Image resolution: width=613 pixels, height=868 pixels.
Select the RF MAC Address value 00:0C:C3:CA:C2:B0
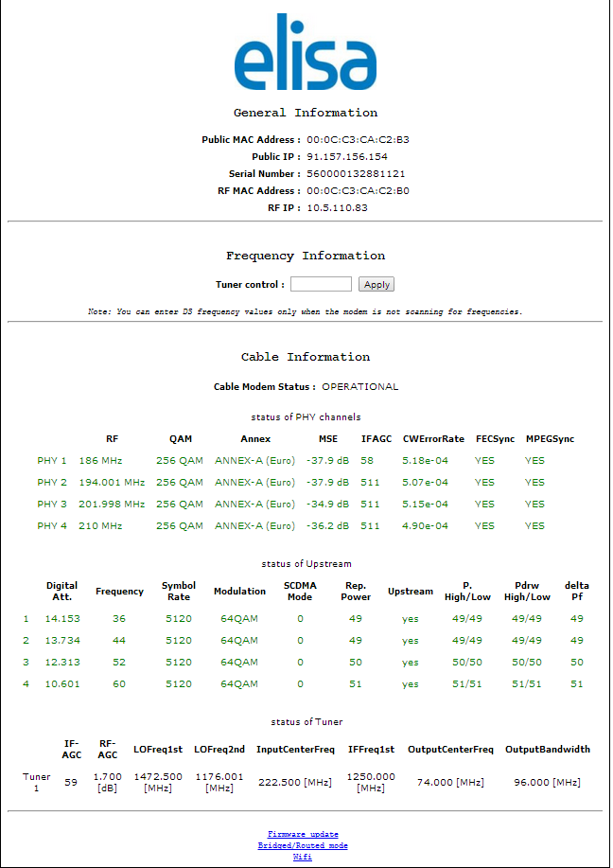[x=358, y=191]
